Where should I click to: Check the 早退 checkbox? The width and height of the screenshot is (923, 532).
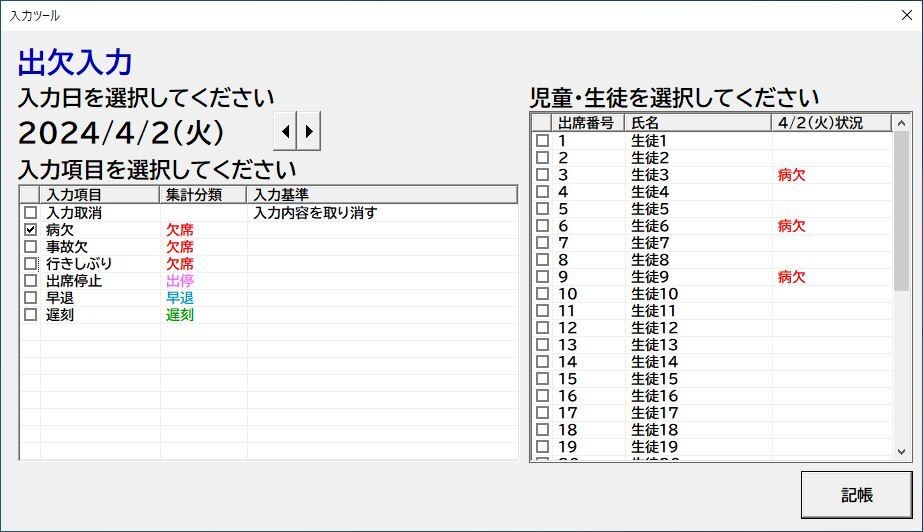point(31,298)
